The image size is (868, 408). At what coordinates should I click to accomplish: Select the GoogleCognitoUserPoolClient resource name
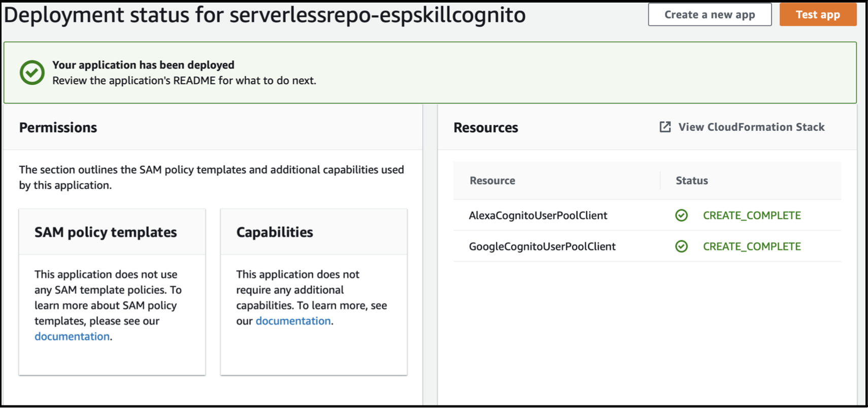point(542,247)
